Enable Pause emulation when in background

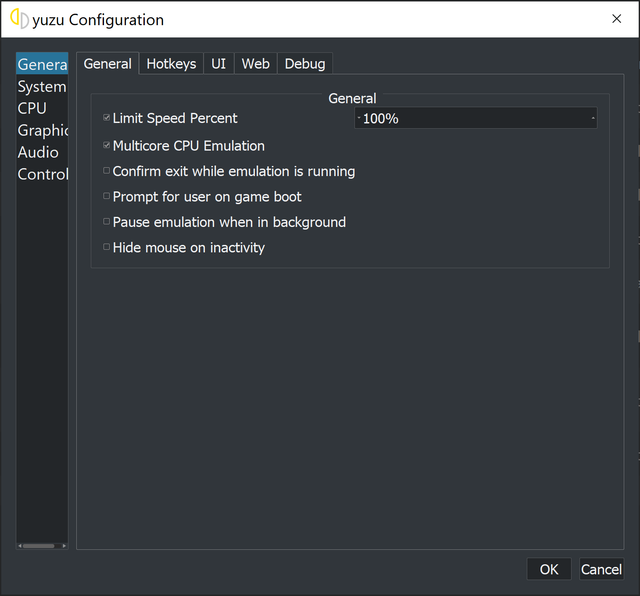[x=107, y=222]
